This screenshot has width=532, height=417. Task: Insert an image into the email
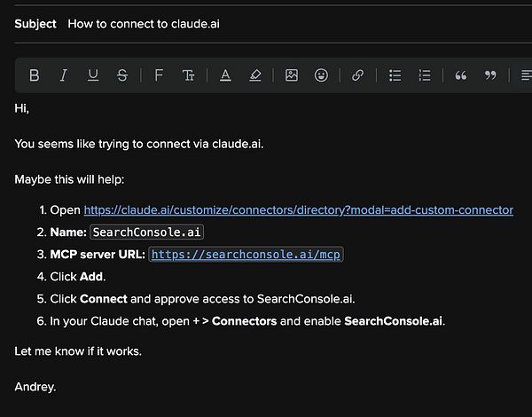[x=292, y=75]
